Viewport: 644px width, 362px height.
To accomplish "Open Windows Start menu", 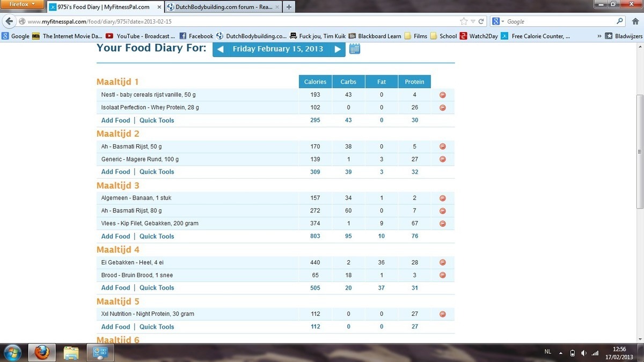I will [12, 352].
